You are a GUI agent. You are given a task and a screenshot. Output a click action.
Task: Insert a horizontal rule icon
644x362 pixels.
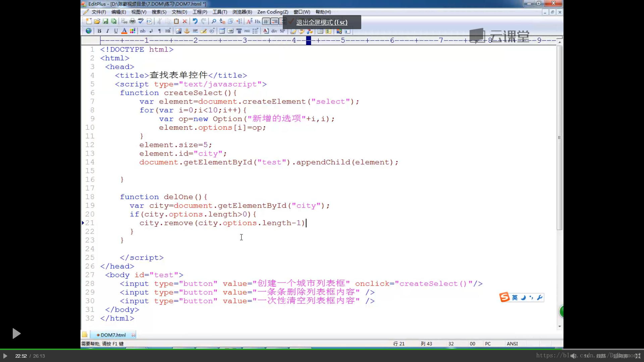(x=195, y=31)
